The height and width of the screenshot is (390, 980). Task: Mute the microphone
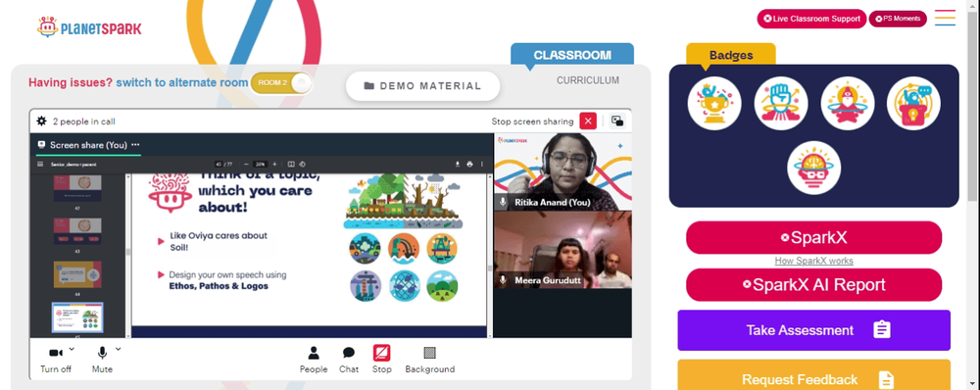102,360
